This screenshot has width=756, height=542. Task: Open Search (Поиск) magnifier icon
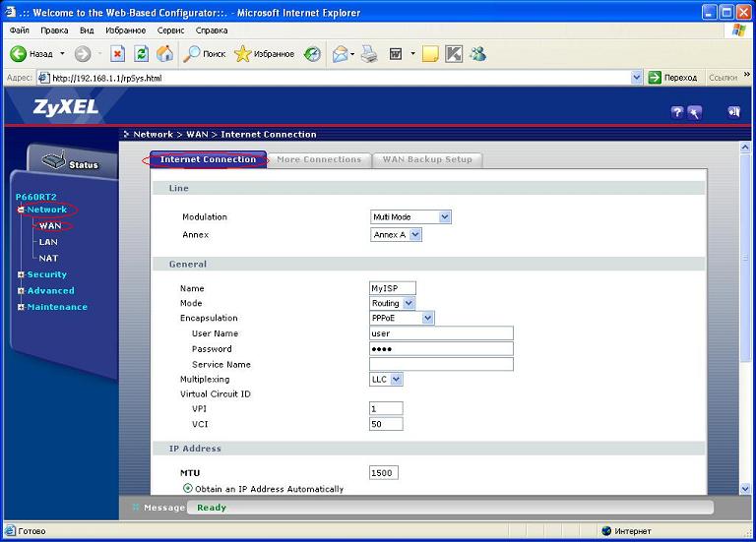(x=191, y=53)
